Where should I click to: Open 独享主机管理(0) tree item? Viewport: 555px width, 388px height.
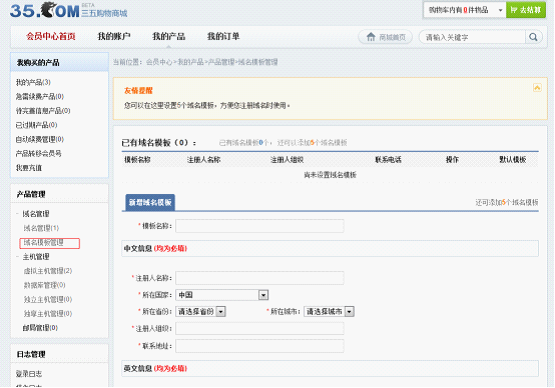48,314
